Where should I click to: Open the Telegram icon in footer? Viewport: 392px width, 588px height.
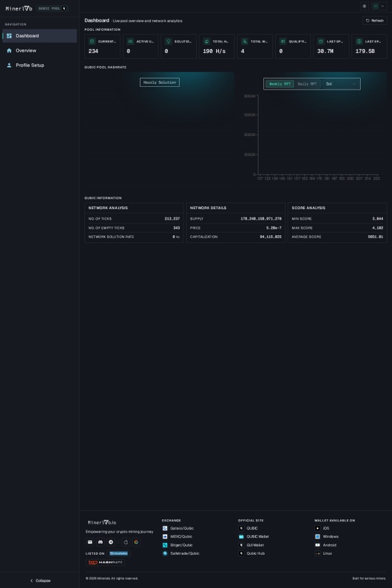point(110,542)
